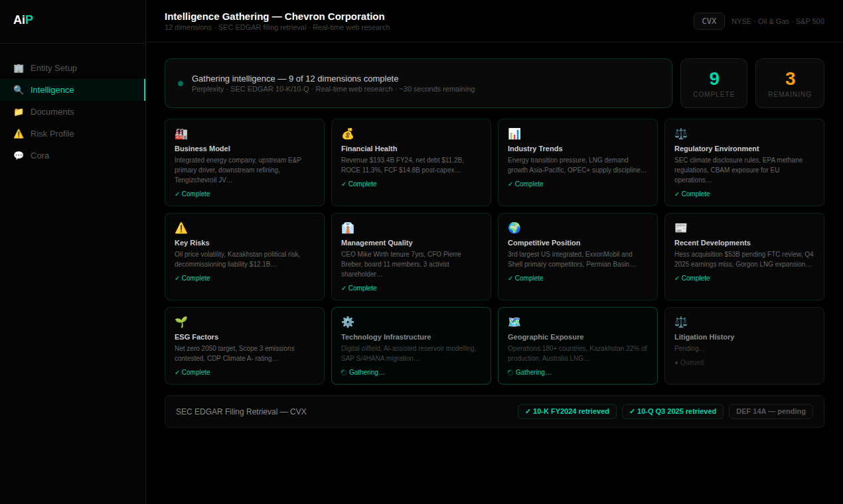843x504 pixels.
Task: Toggle the Complete status on Business Model
Action: click(x=192, y=194)
